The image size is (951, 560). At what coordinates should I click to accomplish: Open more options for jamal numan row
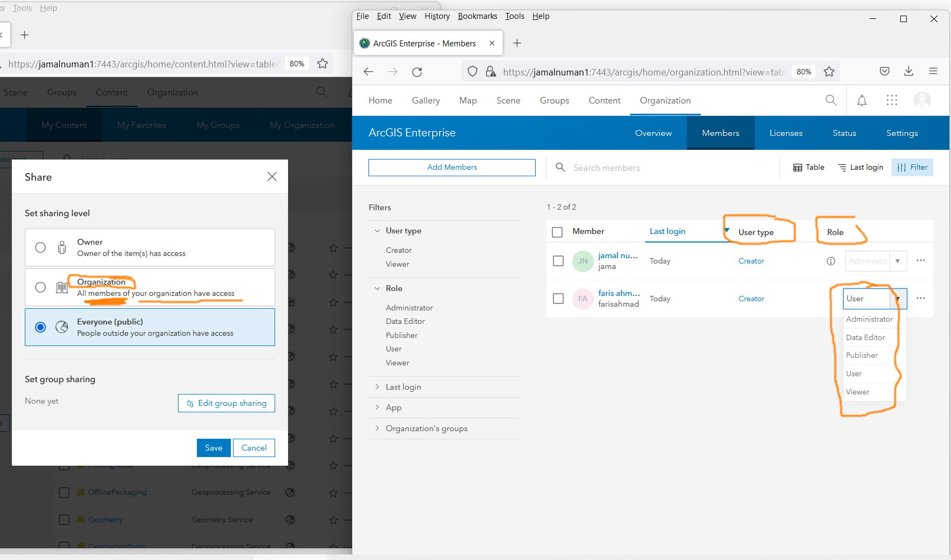pos(921,261)
